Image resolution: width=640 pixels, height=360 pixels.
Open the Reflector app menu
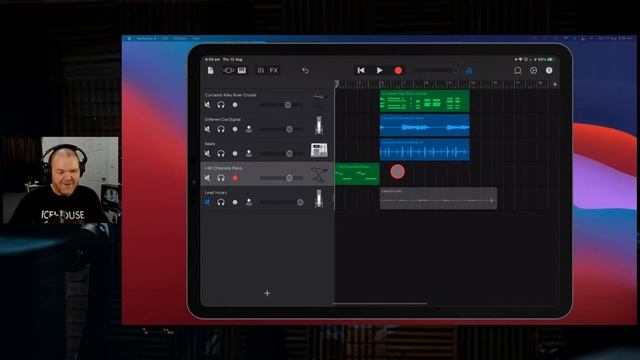pos(146,38)
